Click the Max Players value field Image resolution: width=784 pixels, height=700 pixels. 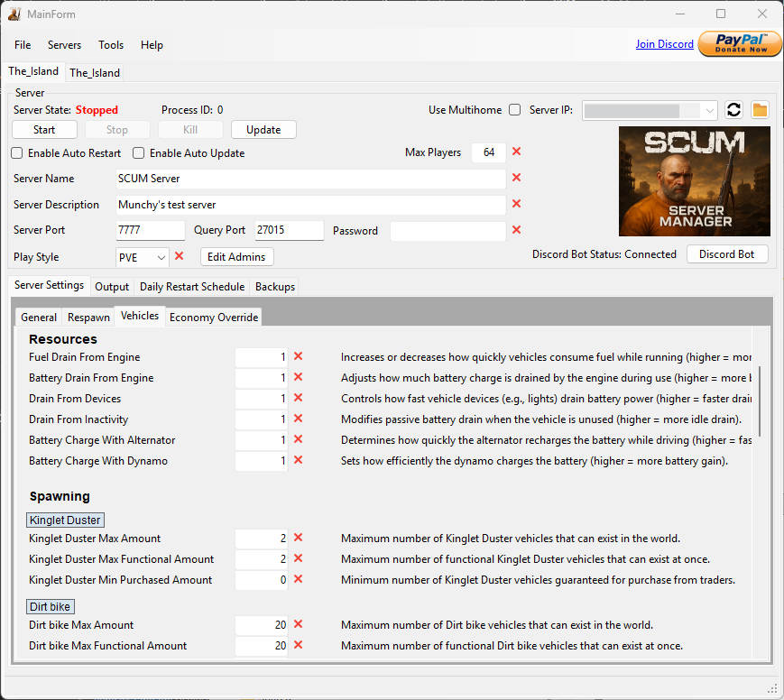click(488, 152)
